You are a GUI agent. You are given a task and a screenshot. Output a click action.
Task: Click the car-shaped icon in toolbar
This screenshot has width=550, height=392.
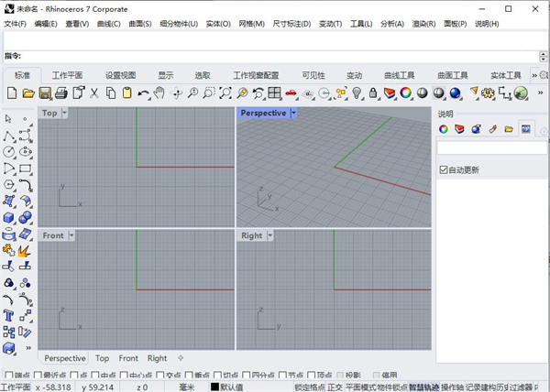(x=291, y=93)
